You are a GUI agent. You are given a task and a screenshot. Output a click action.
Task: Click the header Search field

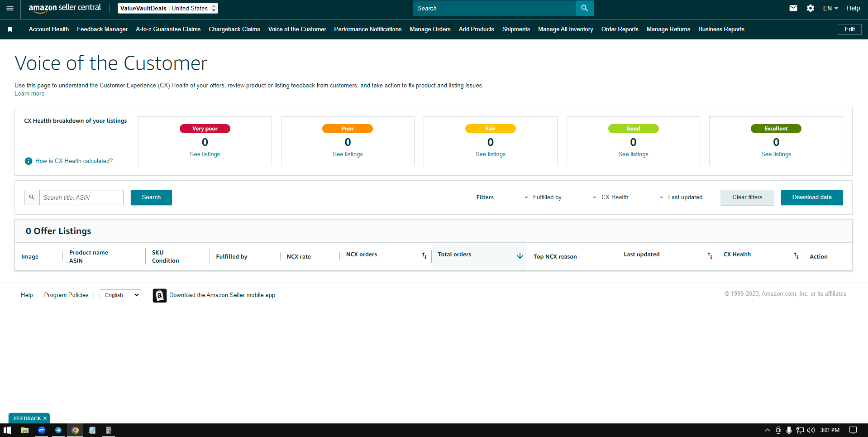(494, 8)
